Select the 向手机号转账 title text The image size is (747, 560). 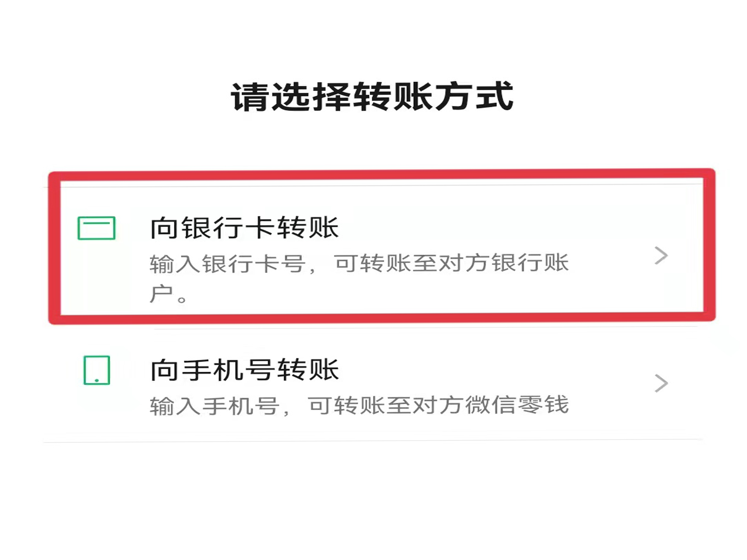point(244,370)
